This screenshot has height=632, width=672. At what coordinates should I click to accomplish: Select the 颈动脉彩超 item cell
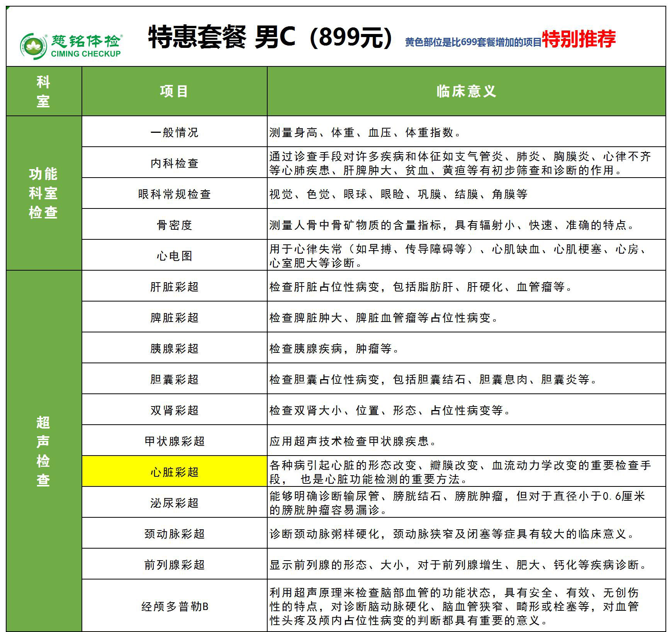click(x=175, y=533)
